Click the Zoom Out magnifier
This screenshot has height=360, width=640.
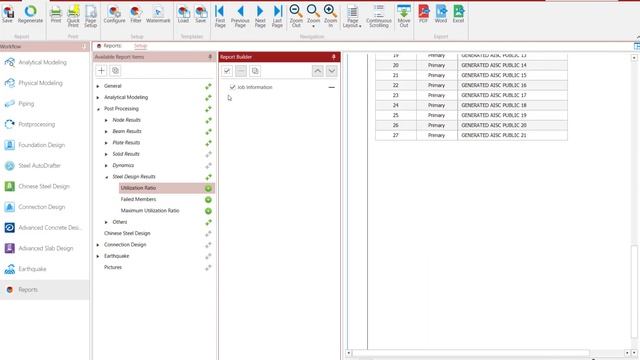tap(296, 16)
